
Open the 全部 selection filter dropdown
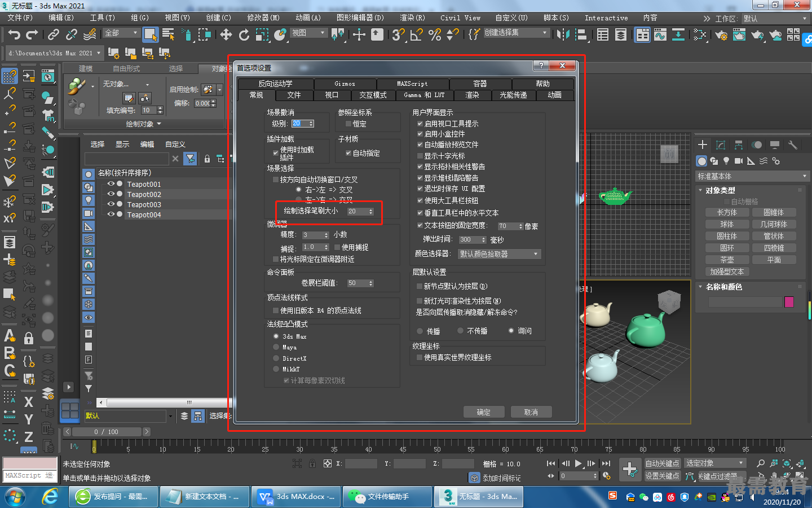pyautogui.click(x=121, y=33)
